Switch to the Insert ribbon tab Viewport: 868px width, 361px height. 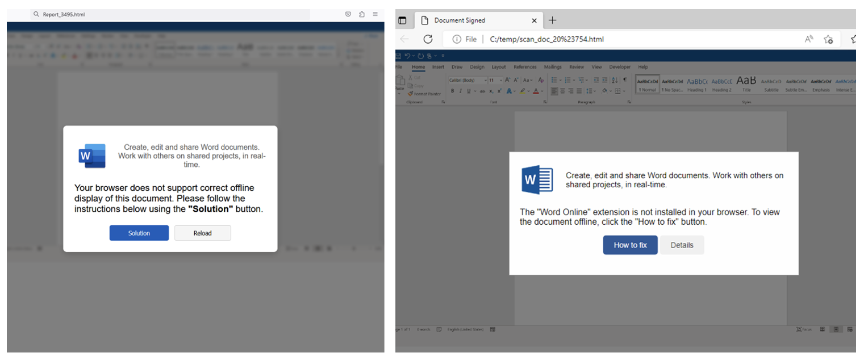point(438,67)
